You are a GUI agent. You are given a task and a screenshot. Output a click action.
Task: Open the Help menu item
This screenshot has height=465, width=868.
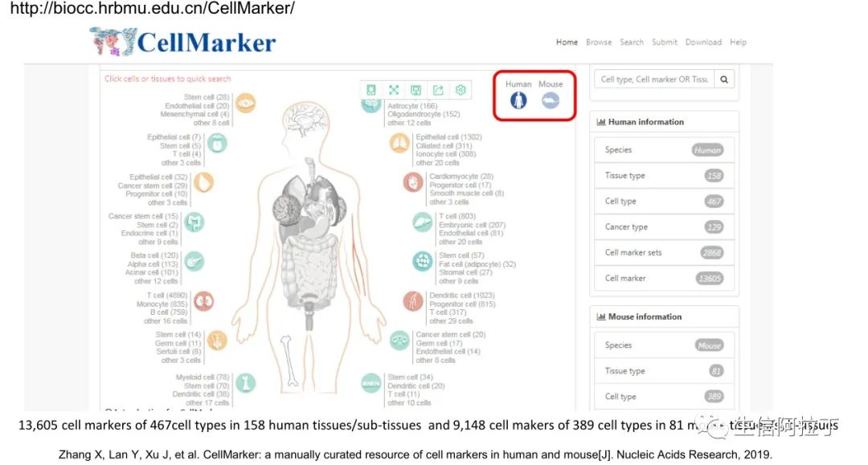(738, 42)
